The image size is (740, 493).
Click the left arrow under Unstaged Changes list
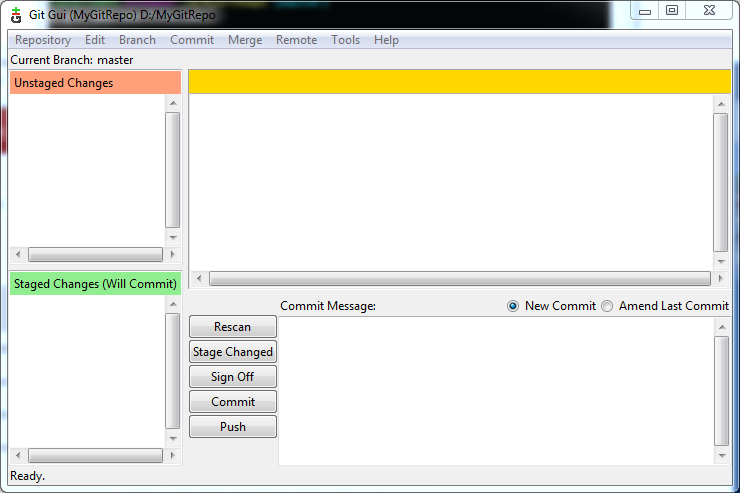pyautogui.click(x=18, y=254)
